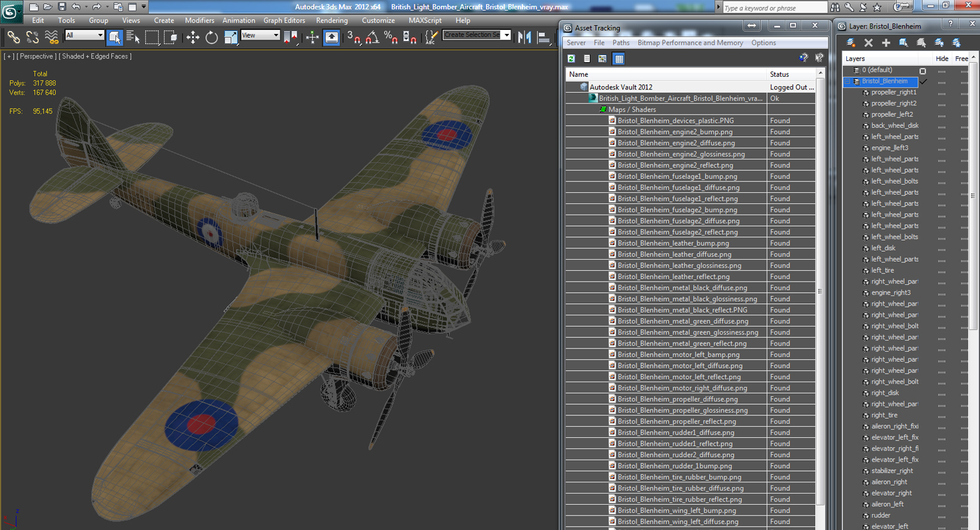Click the Redo arrow icon
This screenshot has width=980, height=530.
(97, 7)
